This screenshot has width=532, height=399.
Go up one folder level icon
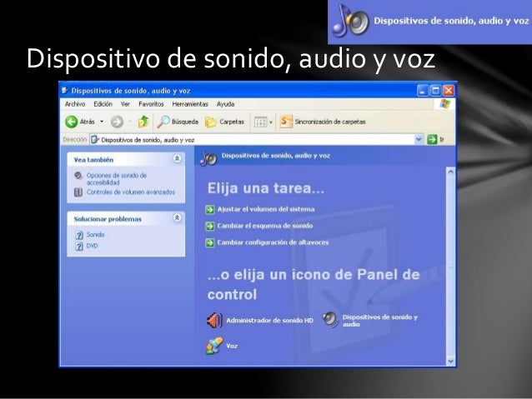tap(143, 122)
